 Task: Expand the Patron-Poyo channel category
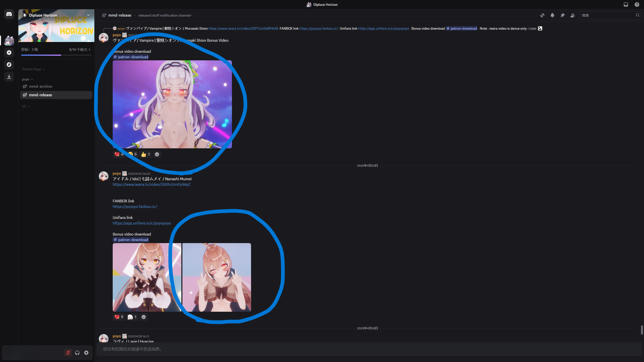click(33, 69)
